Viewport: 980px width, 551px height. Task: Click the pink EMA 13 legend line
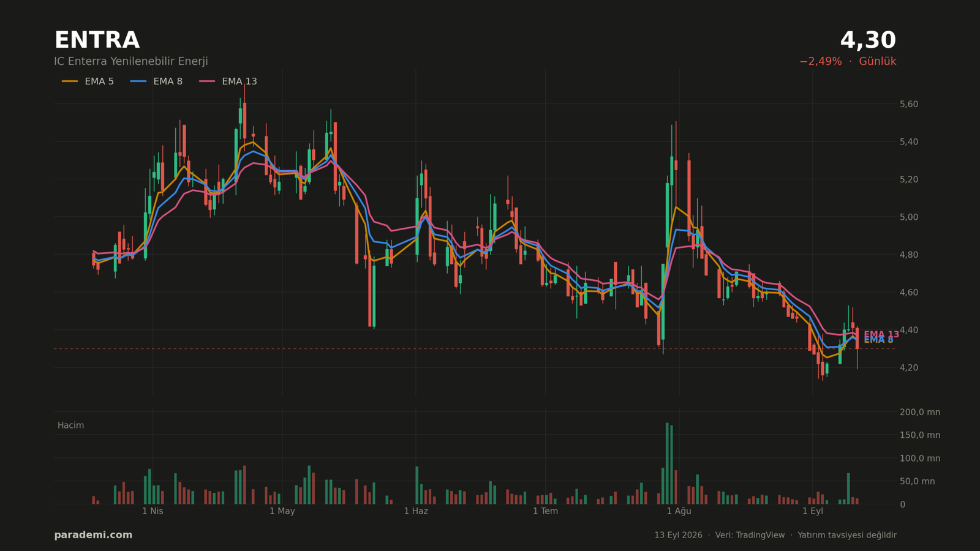click(207, 81)
